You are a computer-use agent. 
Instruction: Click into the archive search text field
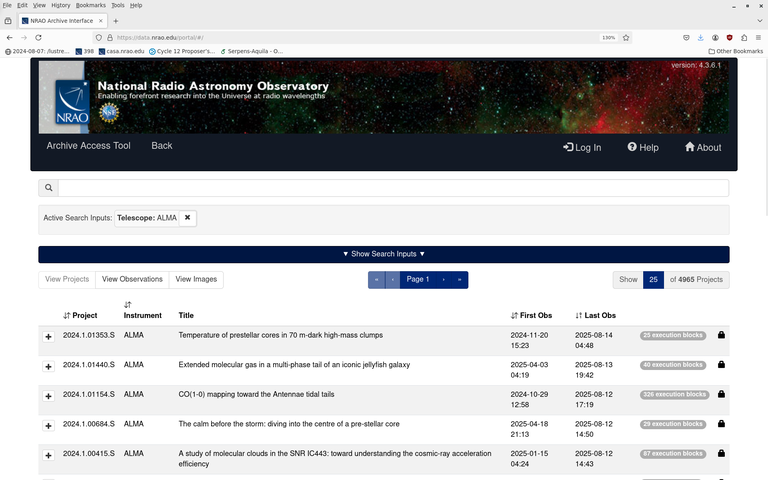pos(392,188)
